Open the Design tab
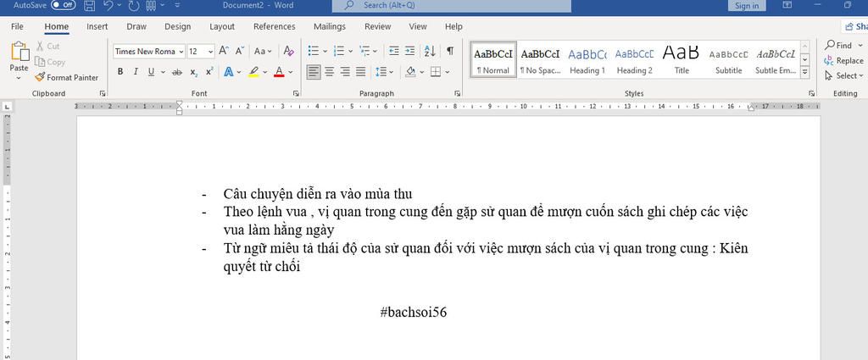868x360 pixels. click(178, 26)
